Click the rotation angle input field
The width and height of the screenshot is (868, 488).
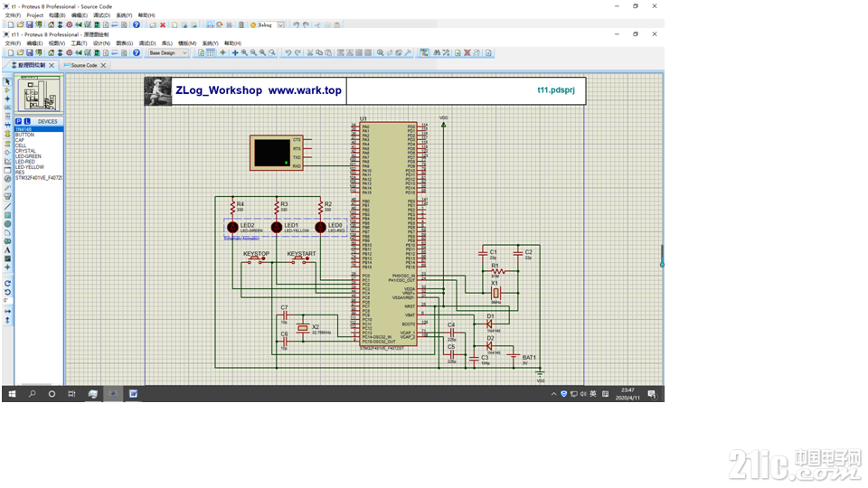(6, 301)
